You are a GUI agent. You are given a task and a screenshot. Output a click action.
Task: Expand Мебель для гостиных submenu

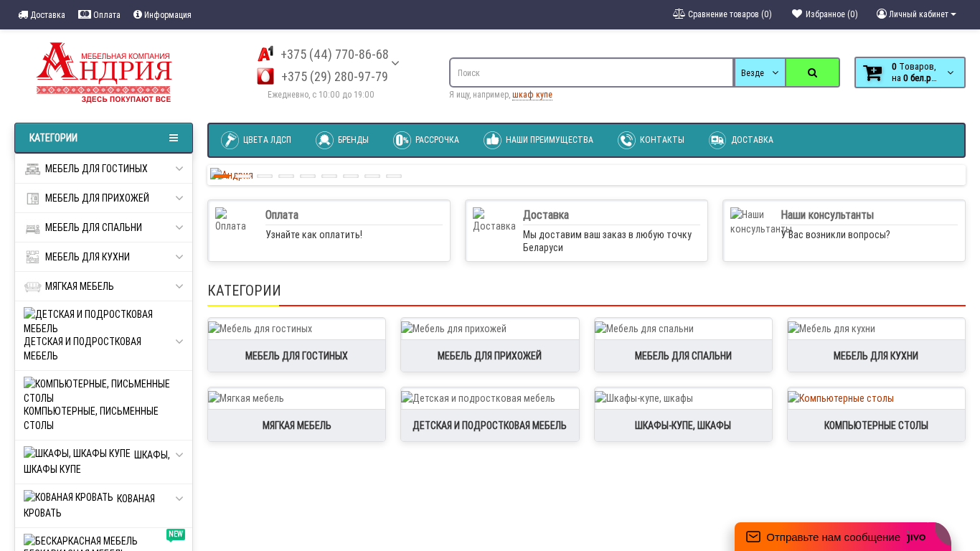tap(179, 169)
